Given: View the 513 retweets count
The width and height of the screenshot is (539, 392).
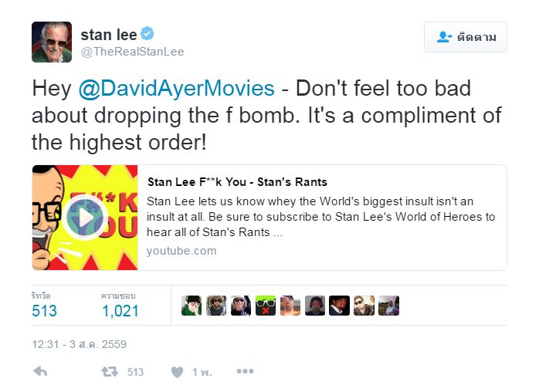Looking at the screenshot, I should tap(44, 311).
